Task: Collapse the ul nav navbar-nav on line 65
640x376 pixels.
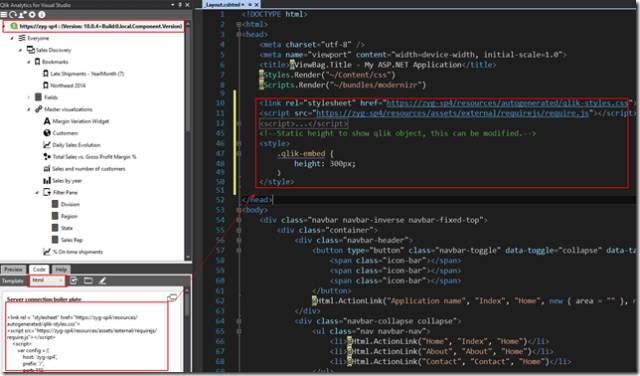Action: coord(238,331)
